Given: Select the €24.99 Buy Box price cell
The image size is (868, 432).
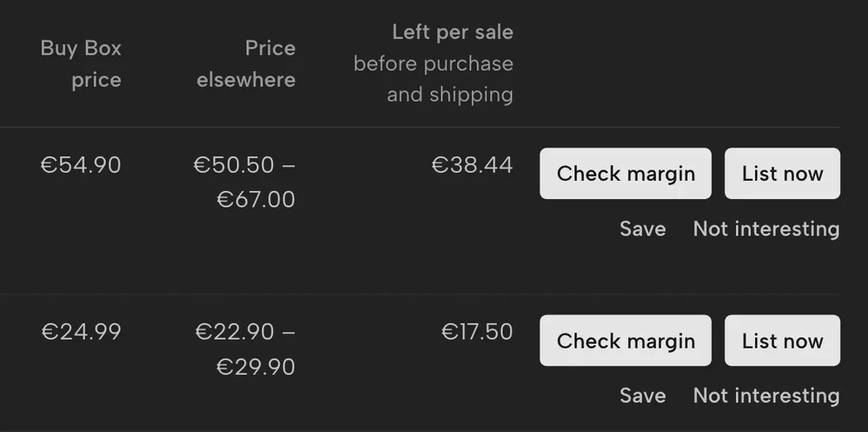Looking at the screenshot, I should tap(81, 332).
